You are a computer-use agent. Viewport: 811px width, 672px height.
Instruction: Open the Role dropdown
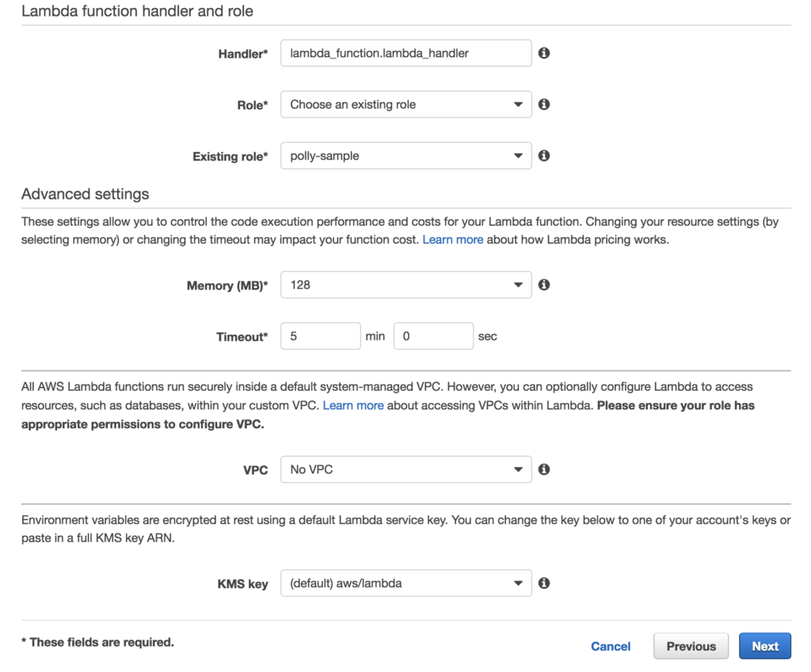pos(406,104)
